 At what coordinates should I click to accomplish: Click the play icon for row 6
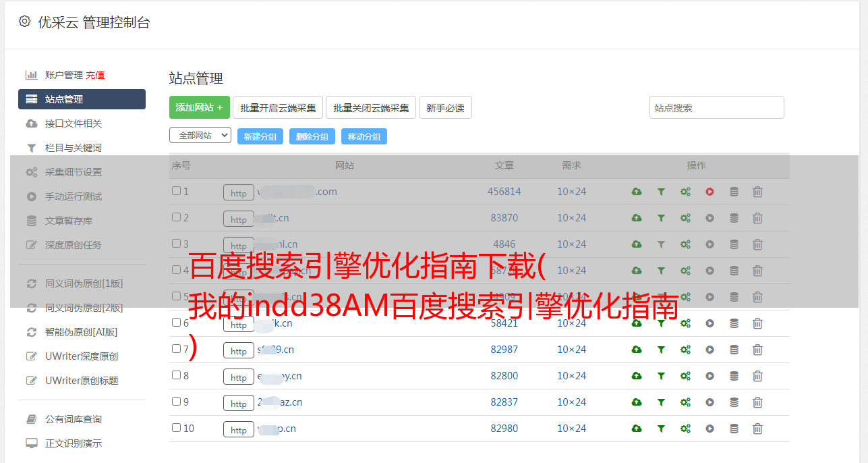coord(710,323)
